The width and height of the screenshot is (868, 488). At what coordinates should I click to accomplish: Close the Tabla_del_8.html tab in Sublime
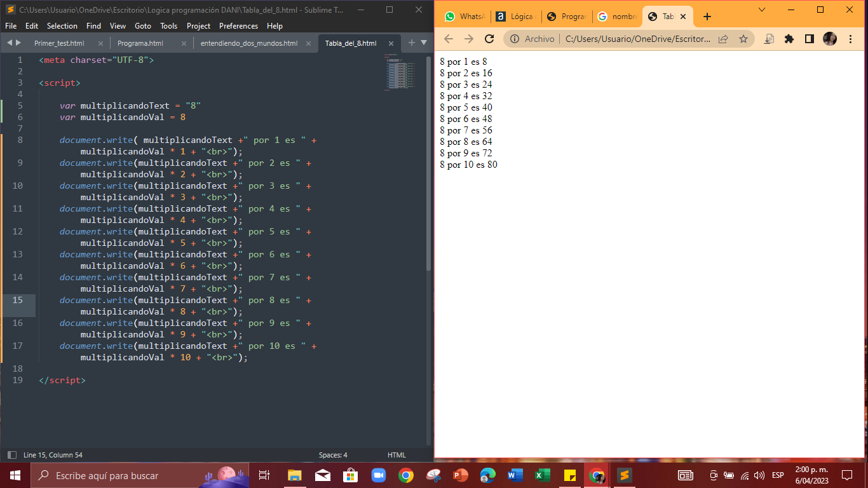click(x=391, y=43)
